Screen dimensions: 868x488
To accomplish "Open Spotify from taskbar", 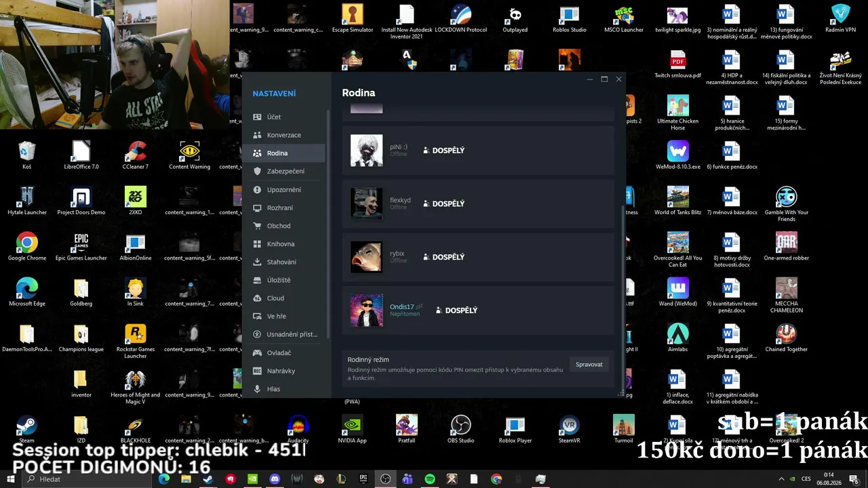I will pos(430,479).
